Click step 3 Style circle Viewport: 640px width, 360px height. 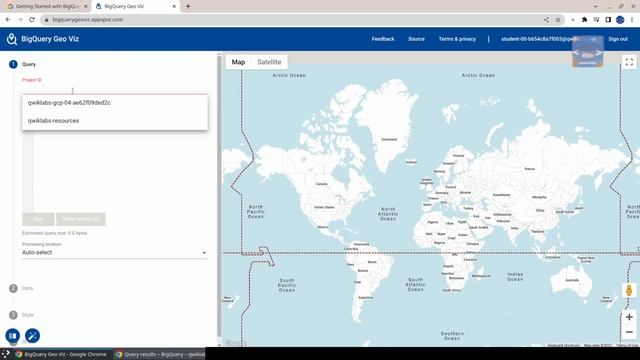(x=13, y=315)
